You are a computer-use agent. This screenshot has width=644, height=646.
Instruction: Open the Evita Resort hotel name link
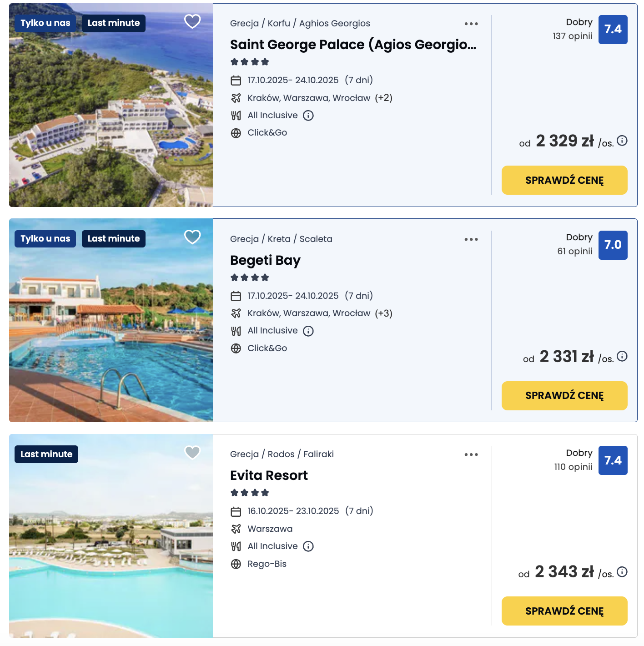tap(268, 475)
